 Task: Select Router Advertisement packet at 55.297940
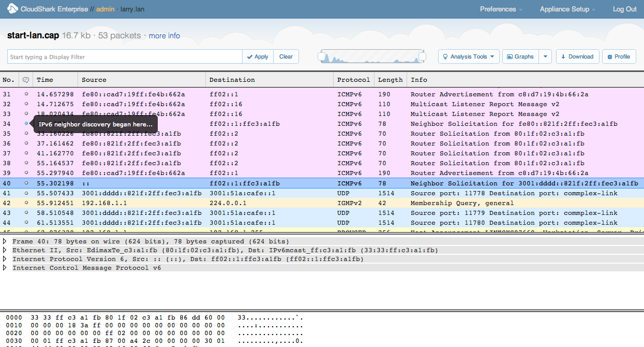(x=322, y=173)
